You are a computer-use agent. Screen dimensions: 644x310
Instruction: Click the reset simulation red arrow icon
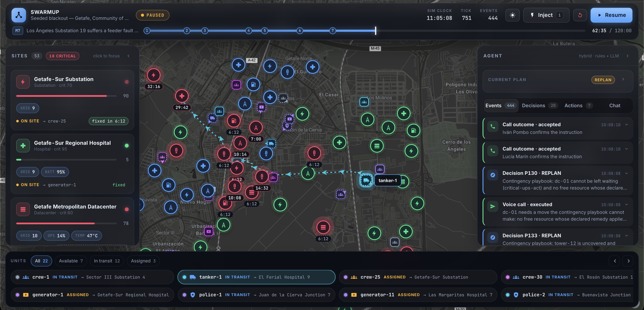[580, 15]
